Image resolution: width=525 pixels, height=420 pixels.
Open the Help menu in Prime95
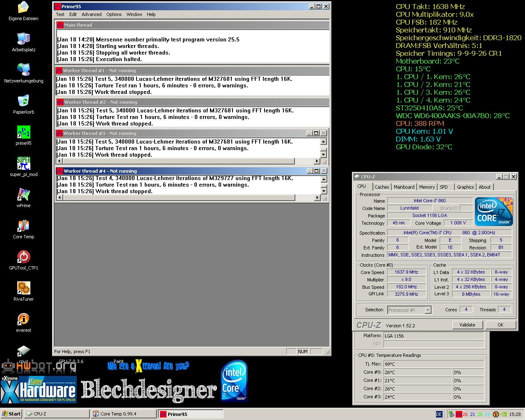pos(151,14)
